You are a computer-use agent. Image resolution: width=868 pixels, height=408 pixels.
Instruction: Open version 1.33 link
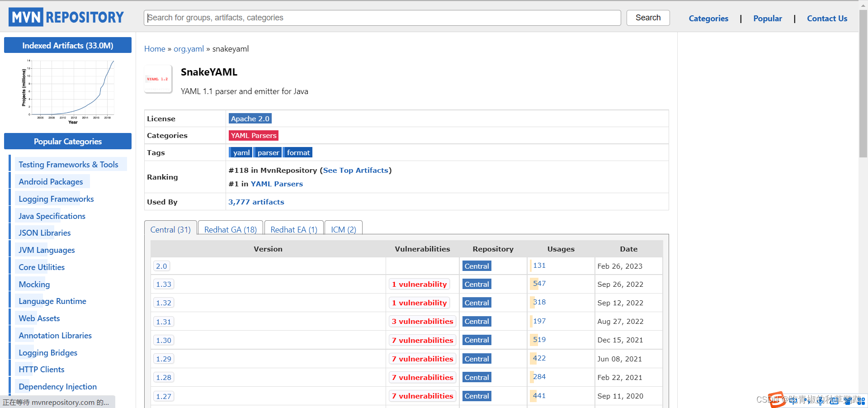164,284
